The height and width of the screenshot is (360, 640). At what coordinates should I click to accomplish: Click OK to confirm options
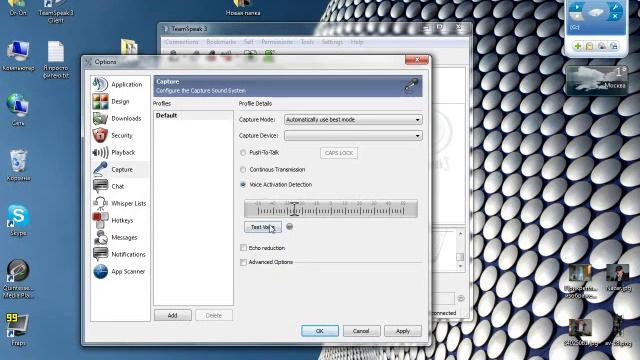tap(320, 331)
